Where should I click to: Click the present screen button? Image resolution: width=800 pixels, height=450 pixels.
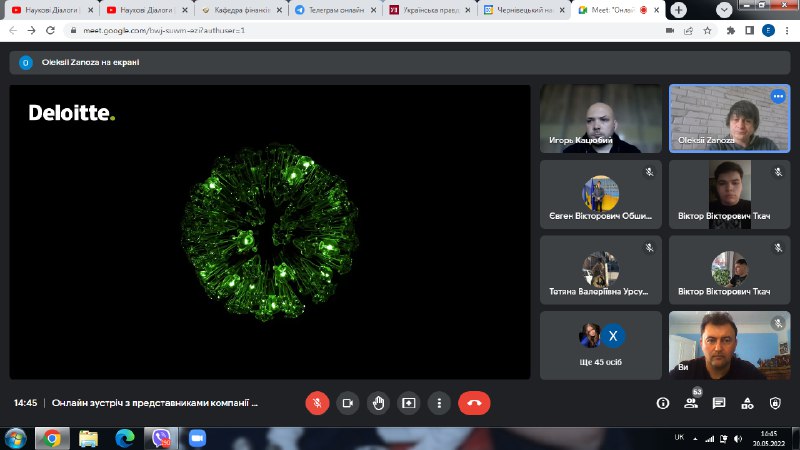click(409, 403)
